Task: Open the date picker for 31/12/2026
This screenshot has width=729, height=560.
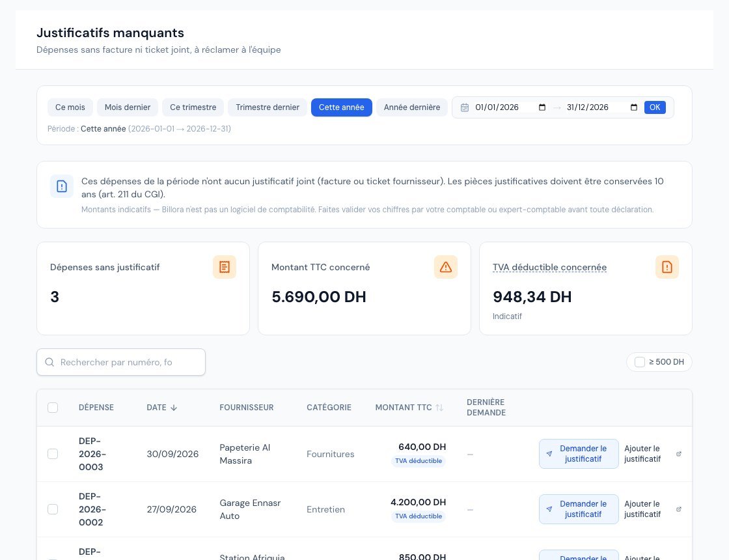Action: (634, 107)
